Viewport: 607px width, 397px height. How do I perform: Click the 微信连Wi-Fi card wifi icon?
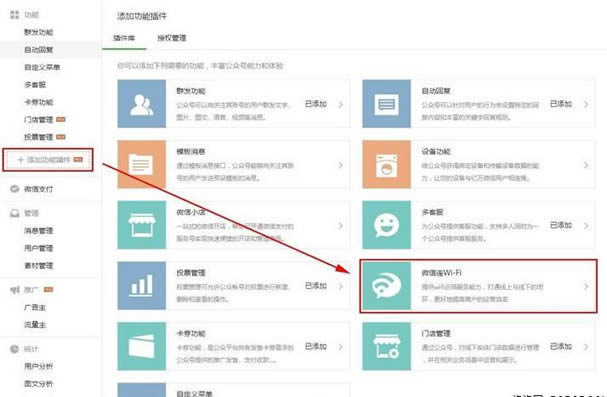[x=386, y=286]
